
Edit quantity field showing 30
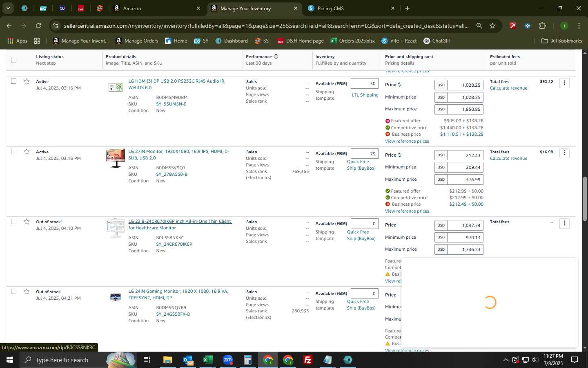(x=364, y=83)
